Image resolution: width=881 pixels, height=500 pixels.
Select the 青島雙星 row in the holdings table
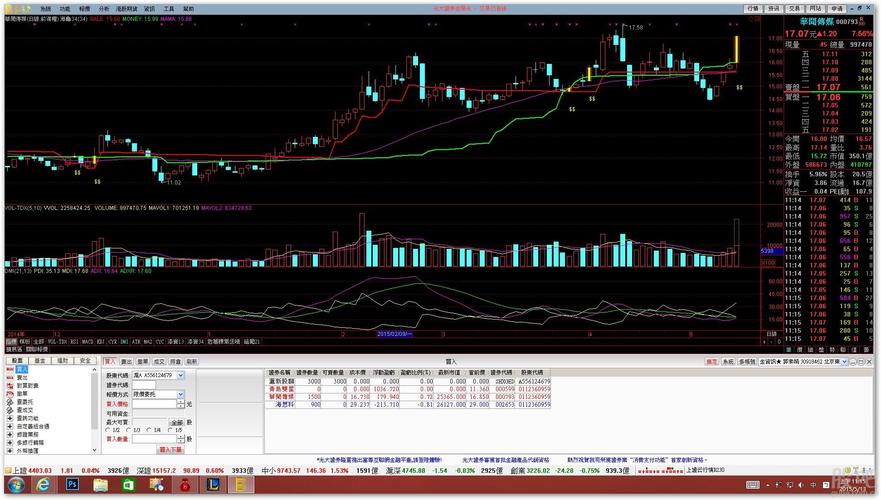click(x=408, y=389)
